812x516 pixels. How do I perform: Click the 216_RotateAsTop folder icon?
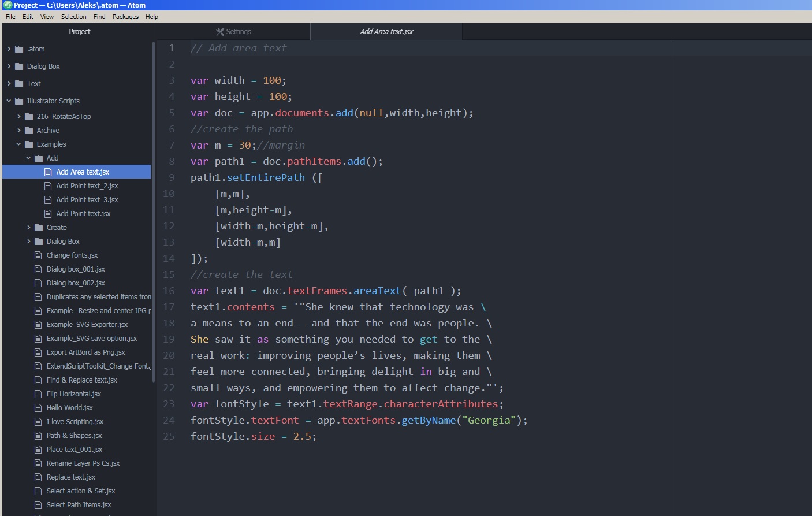[29, 117]
